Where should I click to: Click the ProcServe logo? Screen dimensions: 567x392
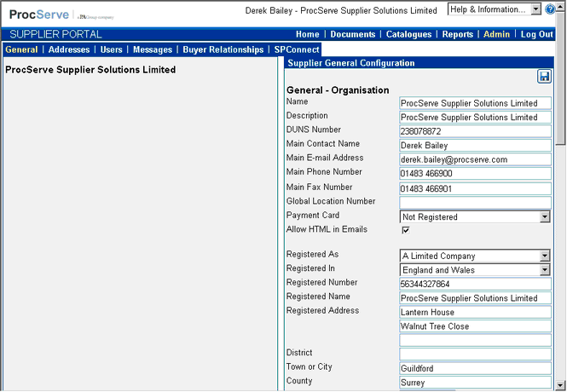pos(39,14)
